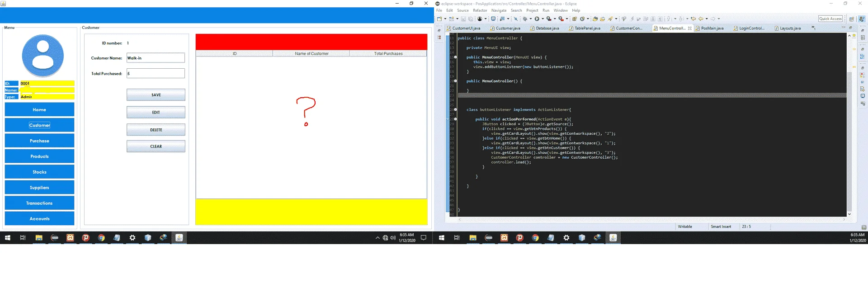
Task: Switch to the Database.java editor tab
Action: click(x=545, y=28)
